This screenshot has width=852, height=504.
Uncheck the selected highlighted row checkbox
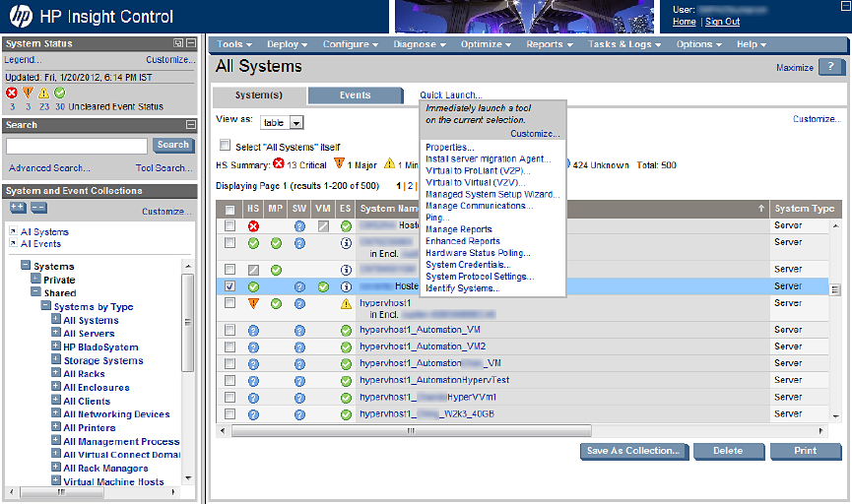[x=229, y=285]
